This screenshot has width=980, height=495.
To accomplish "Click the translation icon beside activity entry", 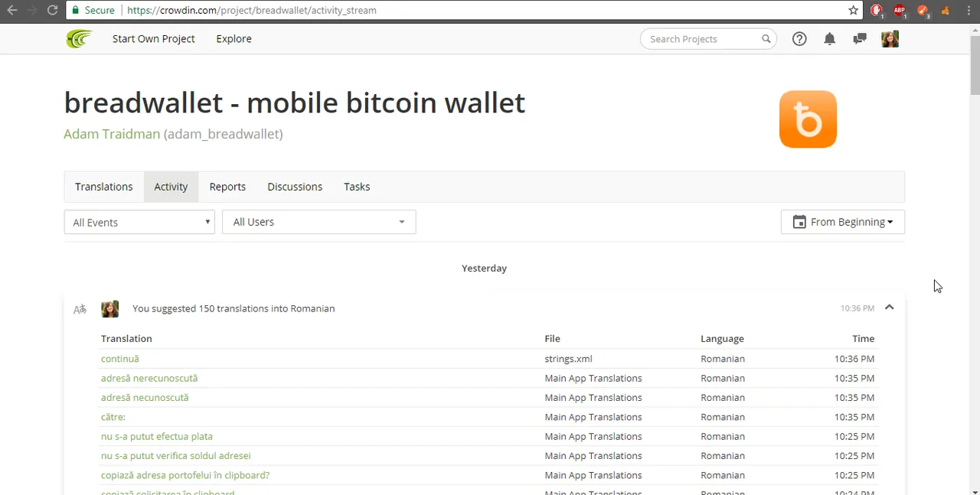I will click(80, 309).
